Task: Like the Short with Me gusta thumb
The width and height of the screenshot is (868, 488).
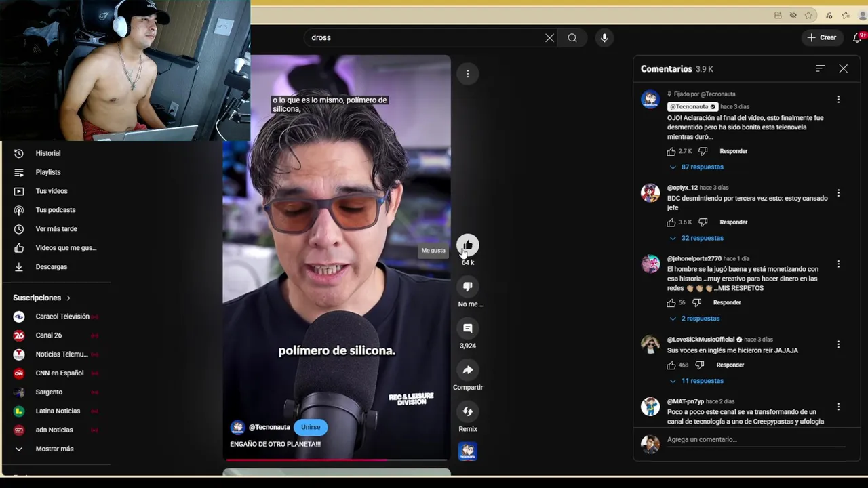Action: [x=467, y=245]
